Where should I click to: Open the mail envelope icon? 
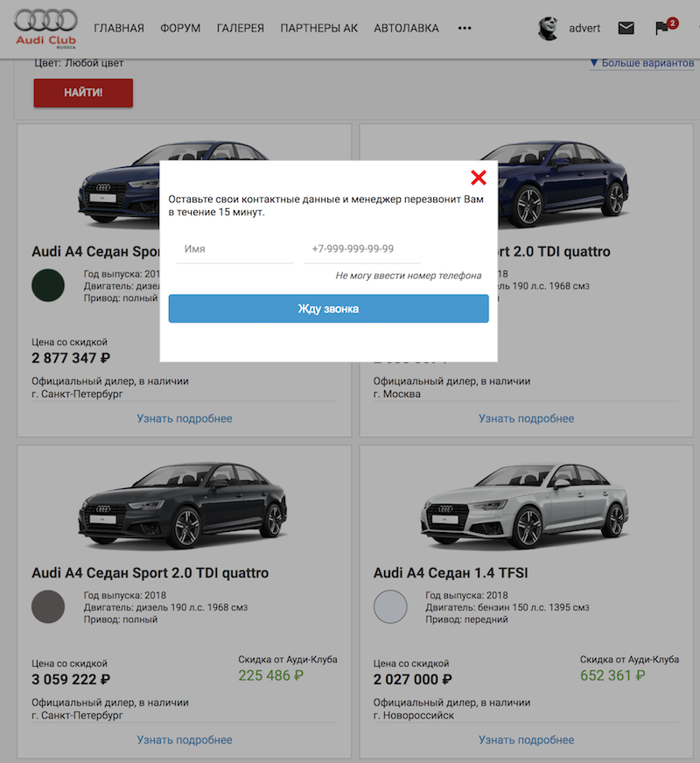click(626, 28)
